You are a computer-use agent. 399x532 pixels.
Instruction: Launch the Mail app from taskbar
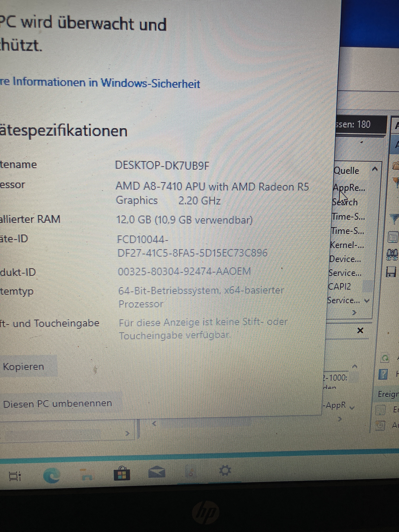pyautogui.click(x=157, y=472)
